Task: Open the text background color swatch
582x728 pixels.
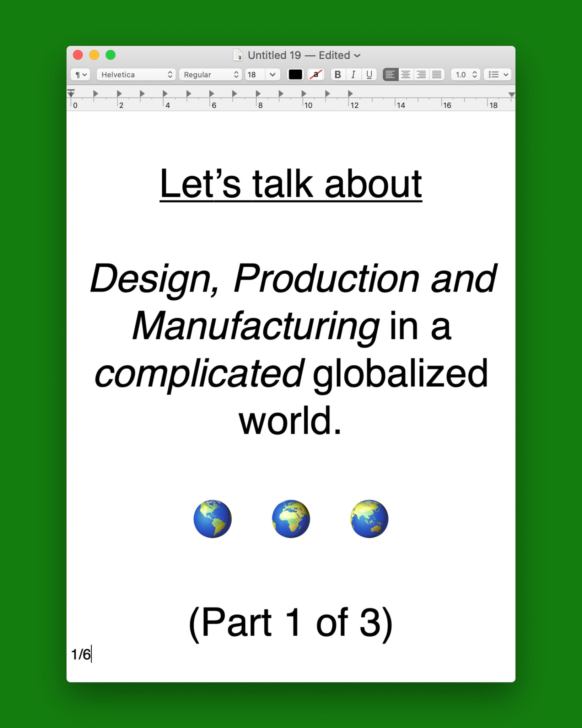Action: [x=316, y=75]
